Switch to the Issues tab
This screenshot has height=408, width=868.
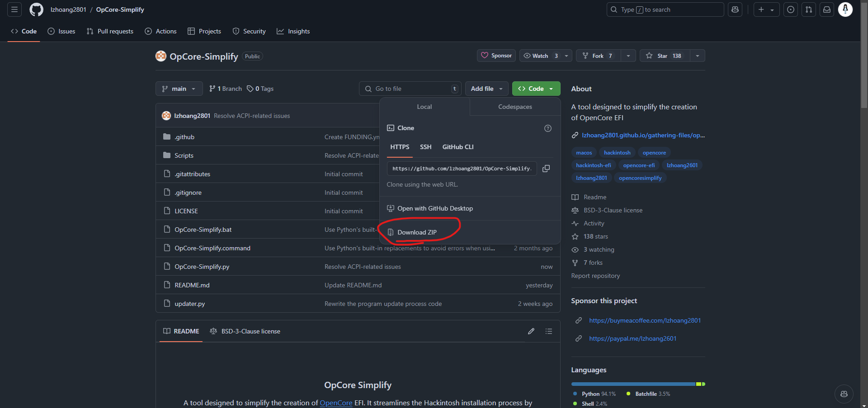[x=61, y=31]
